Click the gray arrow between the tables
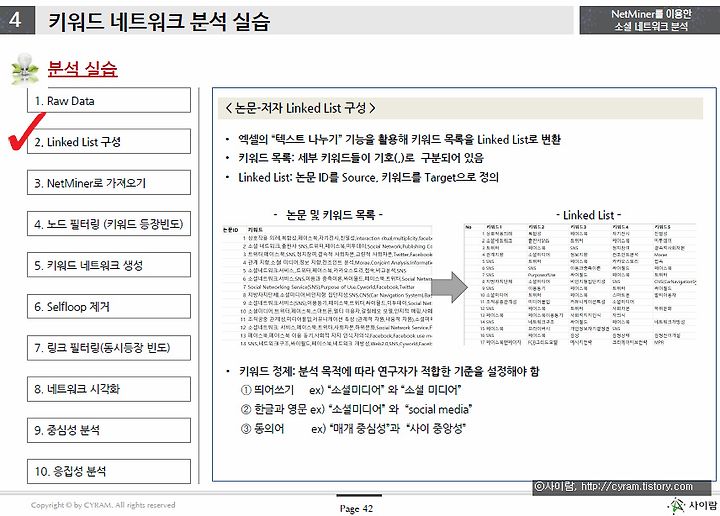 tap(450, 287)
